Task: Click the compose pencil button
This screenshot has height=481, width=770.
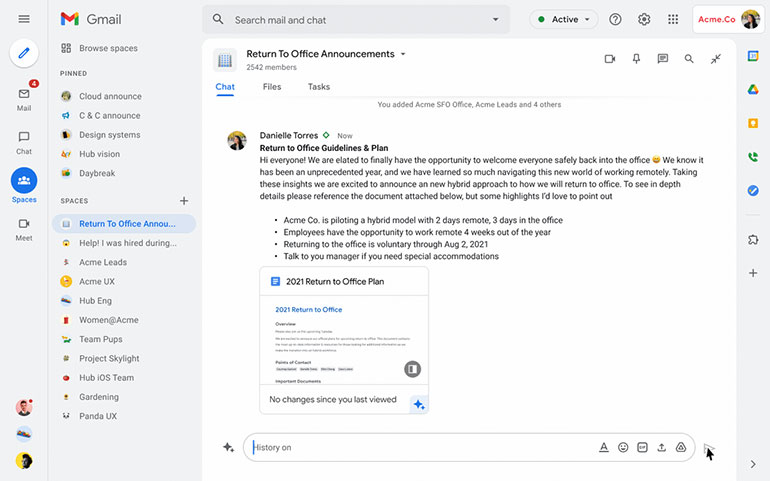Action: (x=24, y=53)
